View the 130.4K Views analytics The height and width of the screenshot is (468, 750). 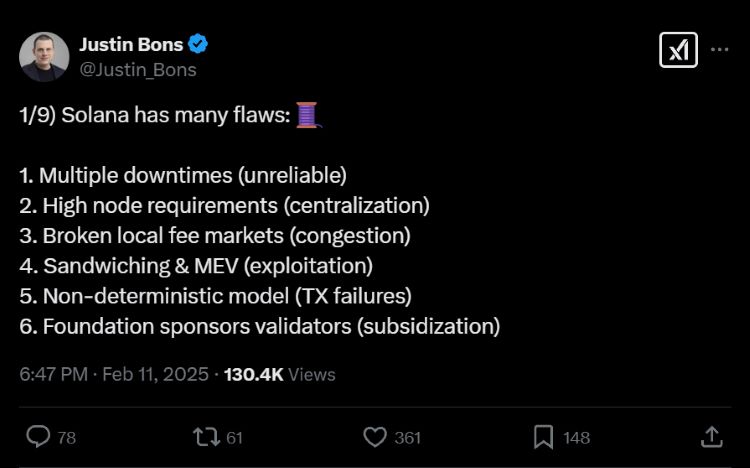pos(279,374)
